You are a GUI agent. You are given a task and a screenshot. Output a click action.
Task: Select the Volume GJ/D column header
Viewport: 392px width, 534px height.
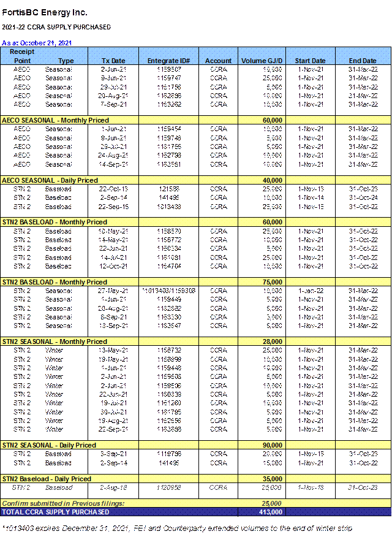[x=262, y=61]
